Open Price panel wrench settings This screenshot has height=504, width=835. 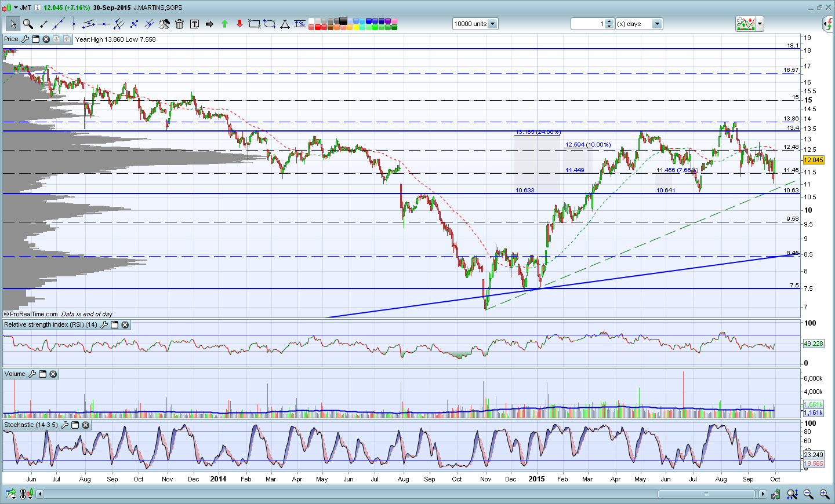[25, 39]
